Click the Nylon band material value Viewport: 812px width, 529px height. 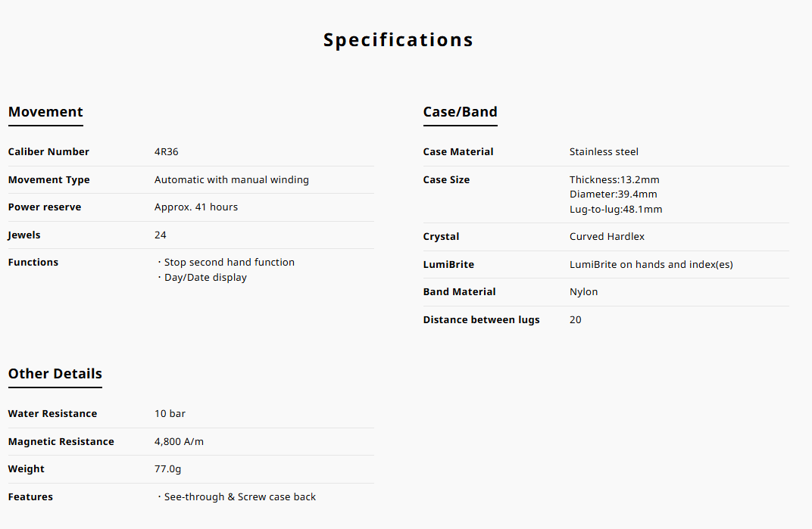pyautogui.click(x=583, y=292)
